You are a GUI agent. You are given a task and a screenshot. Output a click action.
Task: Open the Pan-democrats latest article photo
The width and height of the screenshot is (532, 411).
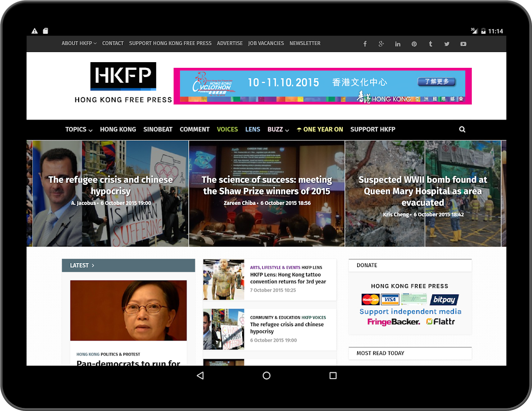129,310
